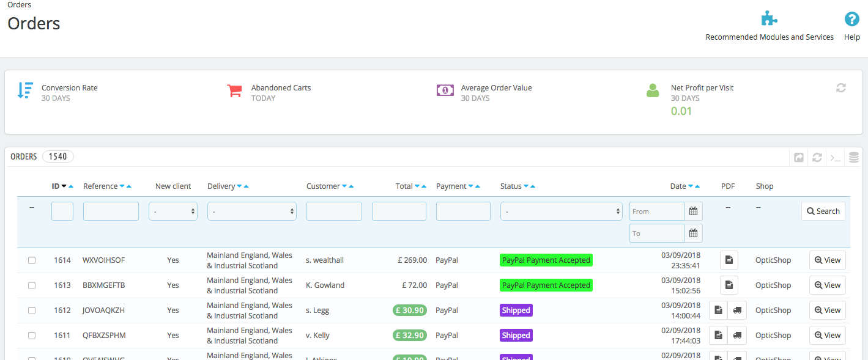868x360 pixels.
Task: Click the Date To input field
Action: [657, 233]
